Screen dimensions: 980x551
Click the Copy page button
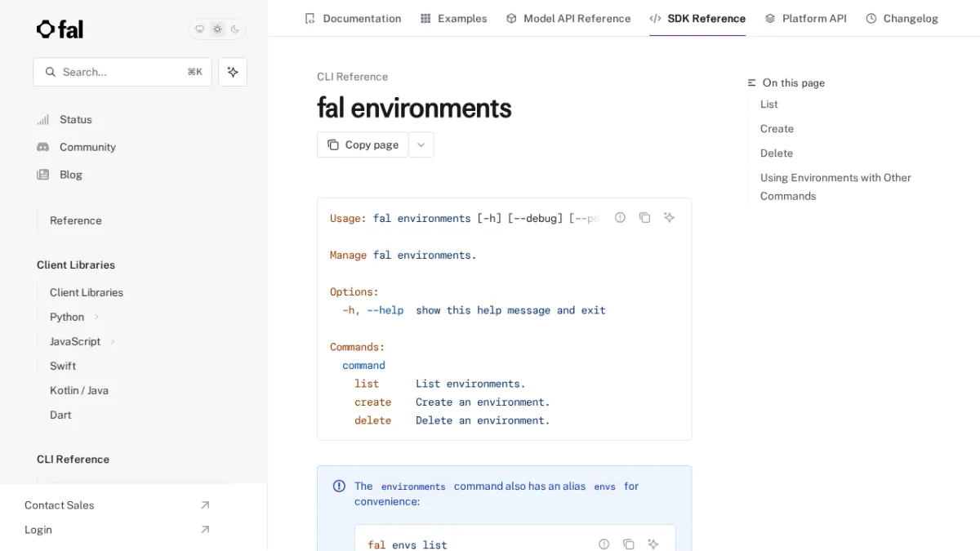(x=363, y=144)
